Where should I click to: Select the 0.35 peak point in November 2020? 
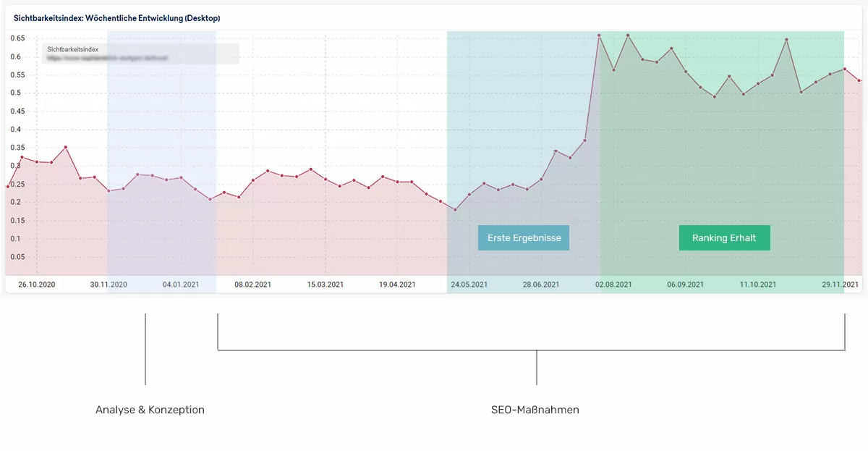(66, 147)
